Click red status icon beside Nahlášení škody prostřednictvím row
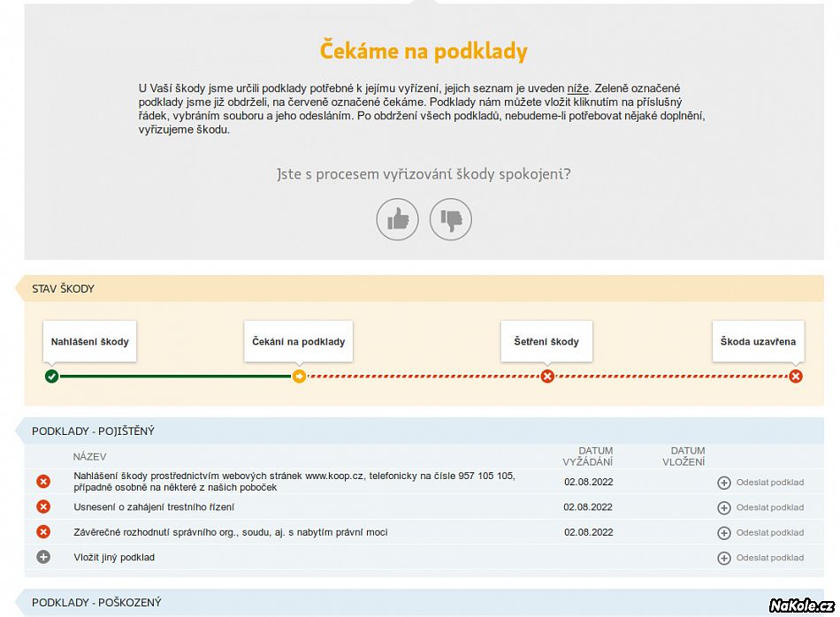 (x=43, y=482)
